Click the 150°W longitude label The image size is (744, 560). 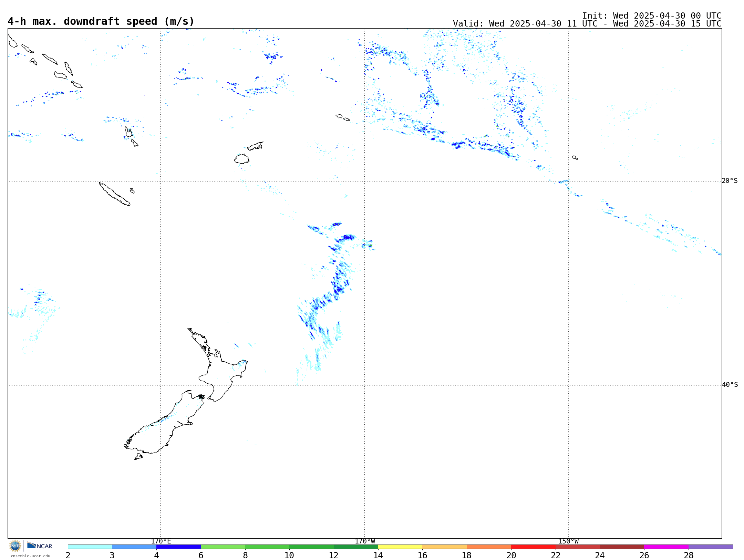pos(569,541)
